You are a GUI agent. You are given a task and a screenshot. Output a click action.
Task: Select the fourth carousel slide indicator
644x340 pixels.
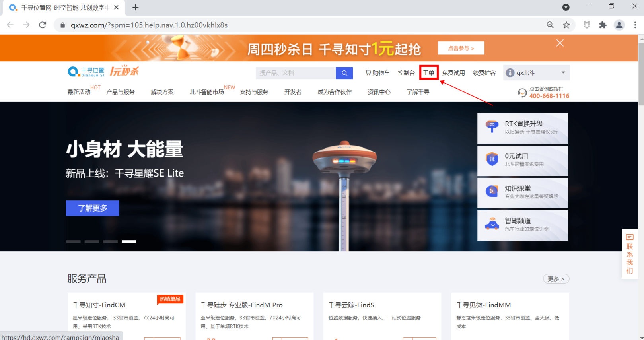pos(129,241)
